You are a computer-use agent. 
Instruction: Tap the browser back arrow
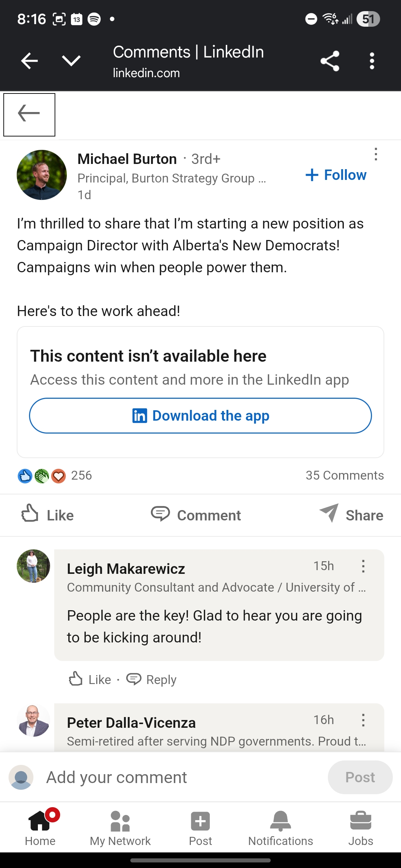pyautogui.click(x=30, y=61)
